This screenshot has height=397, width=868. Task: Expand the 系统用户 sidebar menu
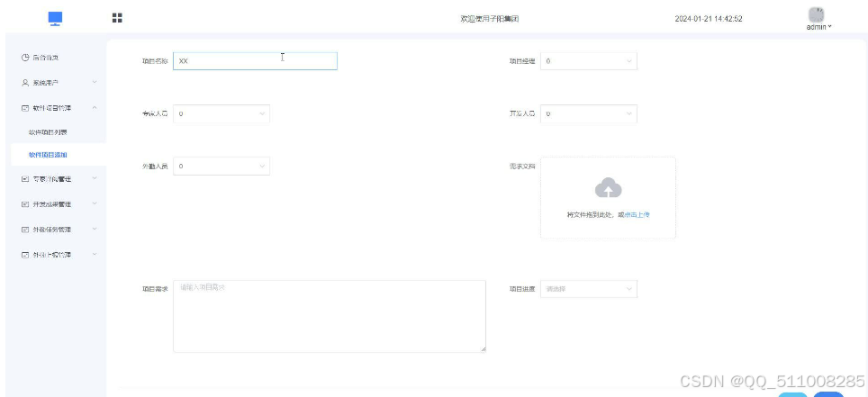click(x=59, y=83)
